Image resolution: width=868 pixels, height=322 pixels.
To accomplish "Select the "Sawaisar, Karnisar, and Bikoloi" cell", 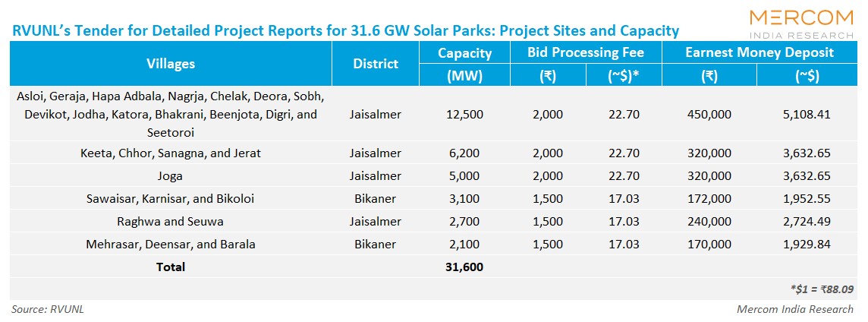I will click(x=171, y=198).
